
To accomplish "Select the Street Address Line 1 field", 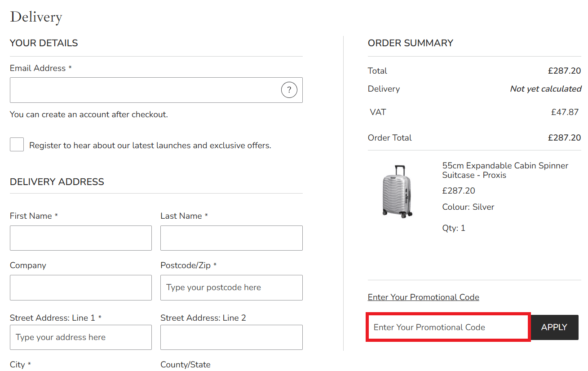I will pyautogui.click(x=80, y=337).
